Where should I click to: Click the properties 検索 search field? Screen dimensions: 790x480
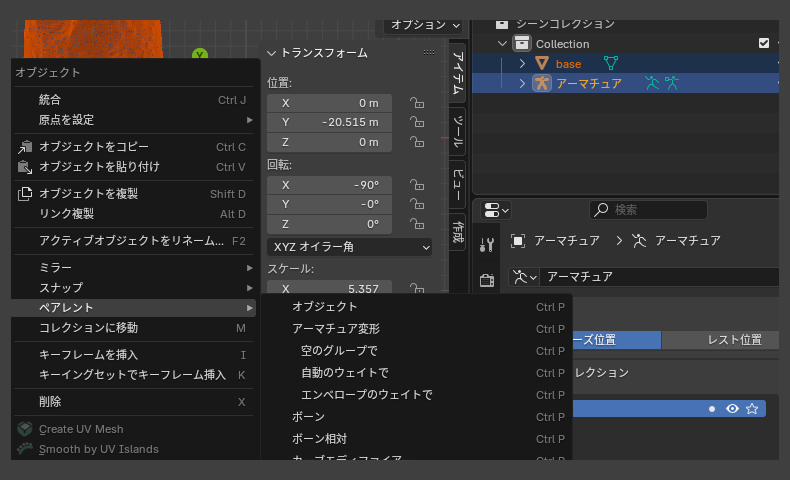click(650, 210)
